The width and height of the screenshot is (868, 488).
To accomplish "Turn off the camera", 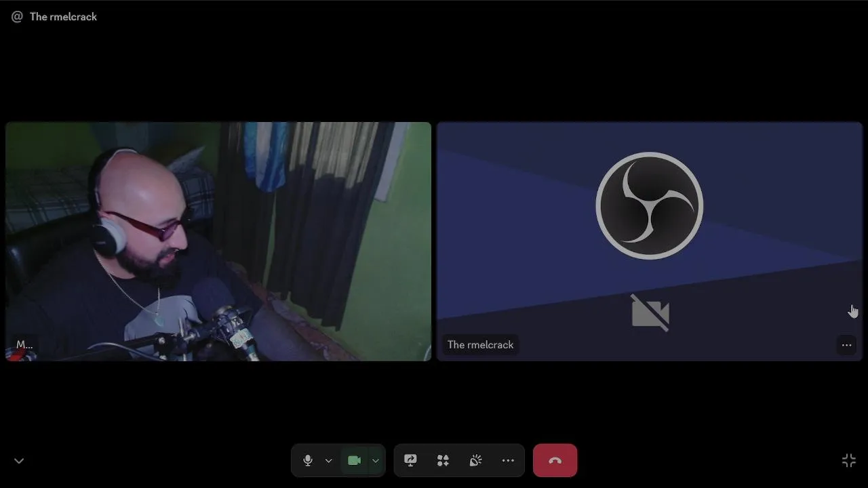I will (x=354, y=461).
